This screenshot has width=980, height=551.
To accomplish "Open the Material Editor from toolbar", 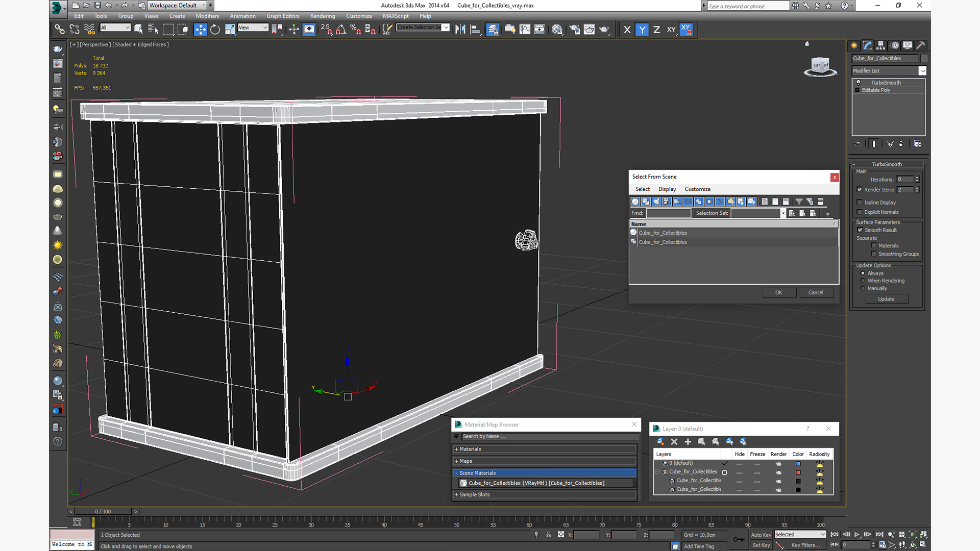I will pos(557,30).
